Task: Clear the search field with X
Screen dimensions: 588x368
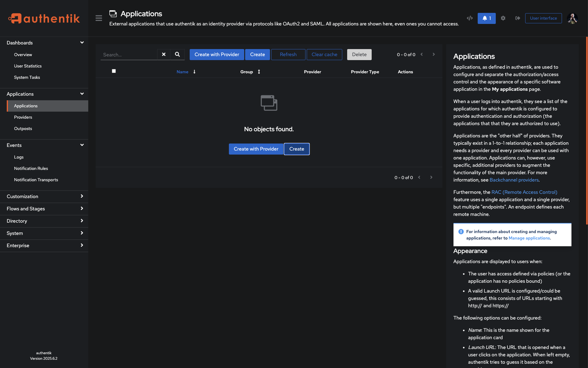Action: (x=164, y=55)
